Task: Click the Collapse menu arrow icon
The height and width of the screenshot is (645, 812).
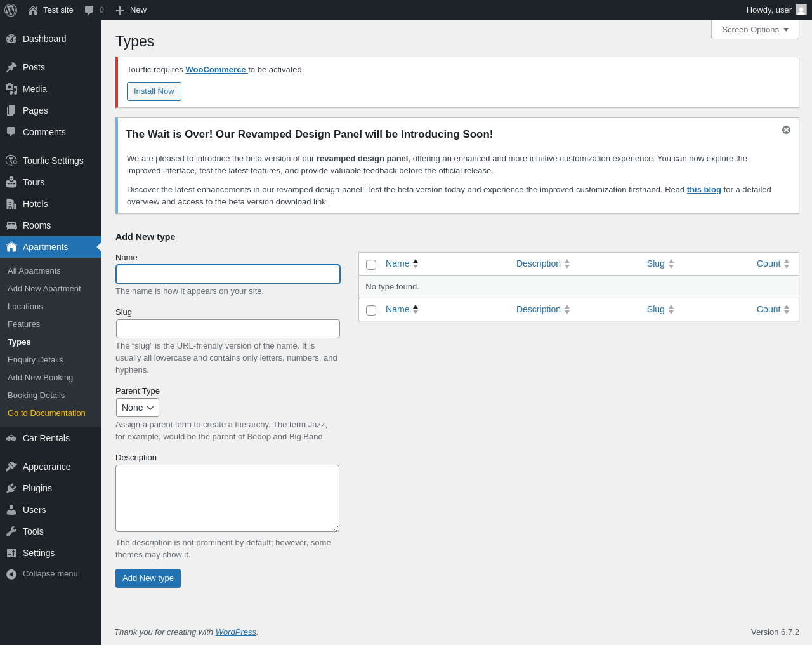Action: [11, 574]
